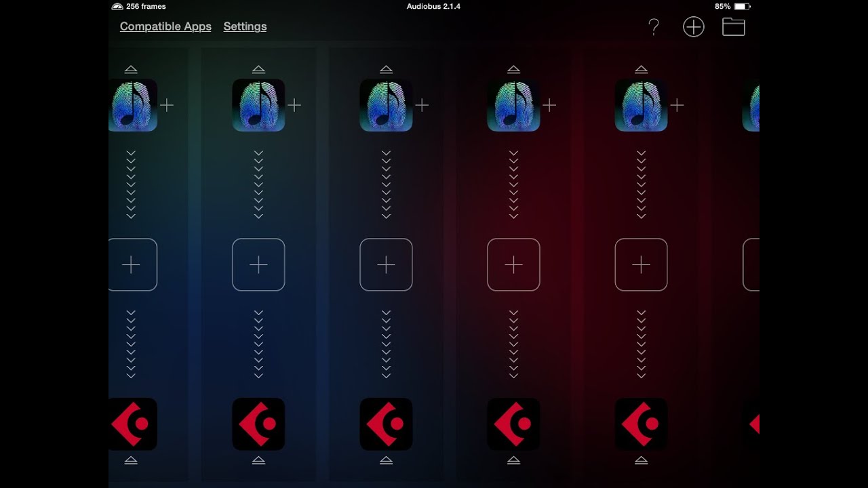Open the Compatible Apps list
The height and width of the screenshot is (488, 868).
coord(165,26)
